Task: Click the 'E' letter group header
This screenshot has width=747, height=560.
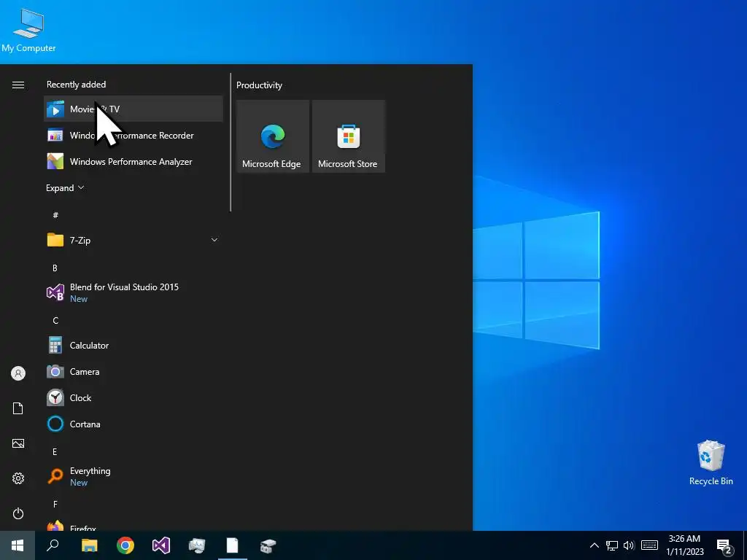Action: click(x=55, y=451)
